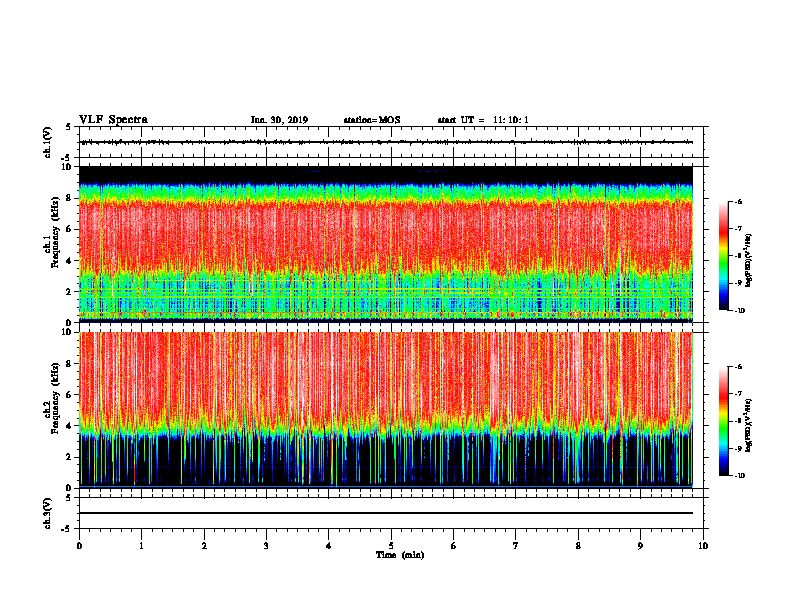Image resolution: width=792 pixels, height=612 pixels.
Task: Click the time axis tick label 10
Action: (703, 546)
